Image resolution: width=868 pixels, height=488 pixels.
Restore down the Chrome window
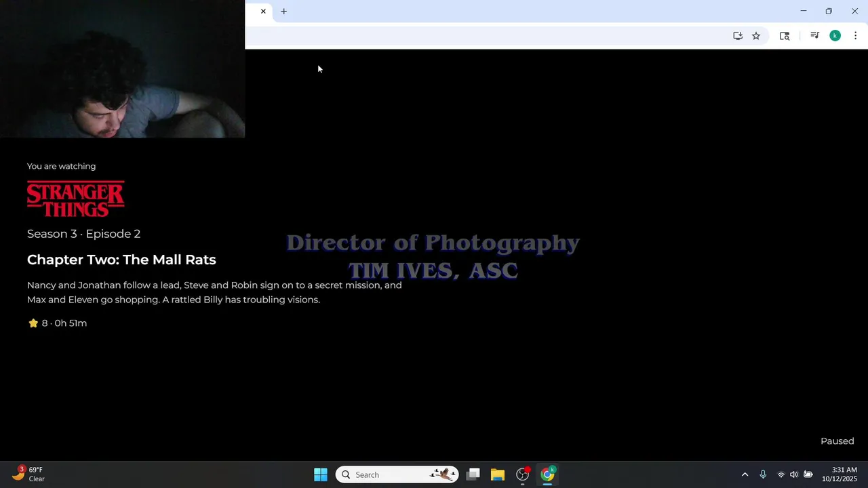(829, 11)
